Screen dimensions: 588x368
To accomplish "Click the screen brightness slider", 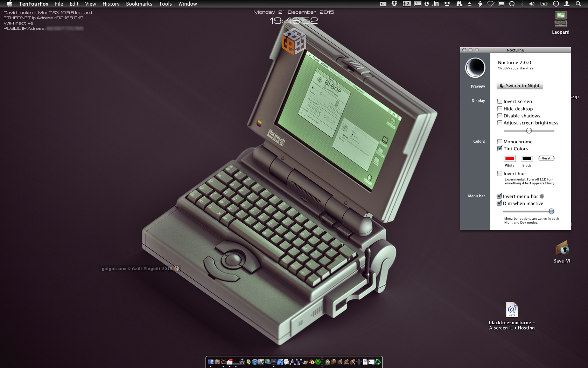I will (x=529, y=131).
